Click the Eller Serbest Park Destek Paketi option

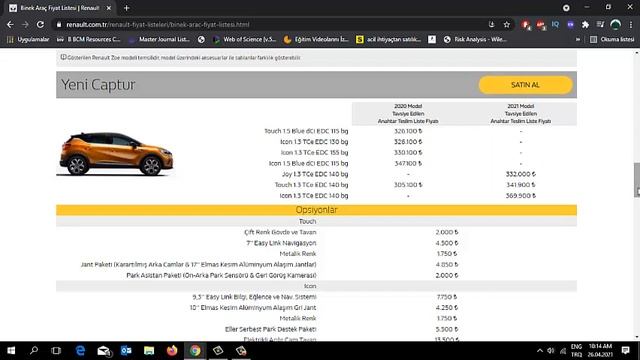[x=271, y=329]
